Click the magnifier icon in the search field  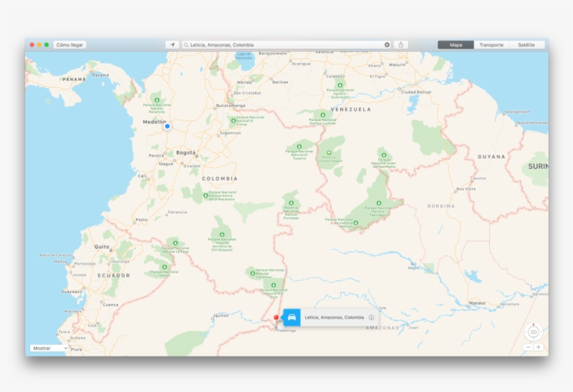[x=187, y=45]
